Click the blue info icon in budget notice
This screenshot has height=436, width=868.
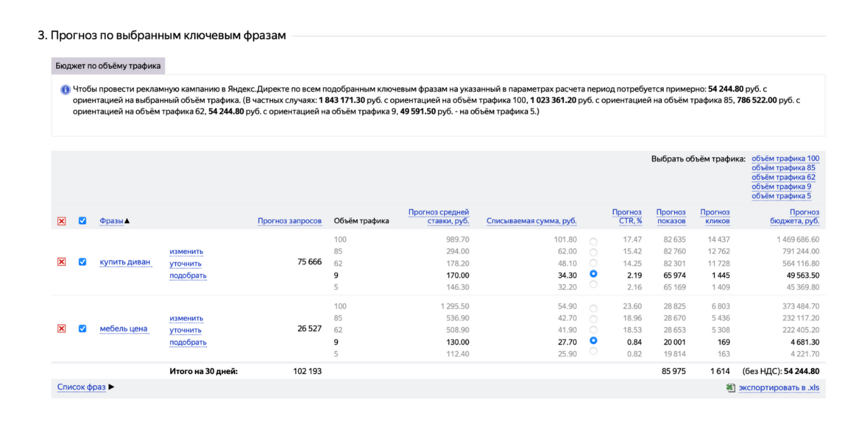tap(65, 90)
